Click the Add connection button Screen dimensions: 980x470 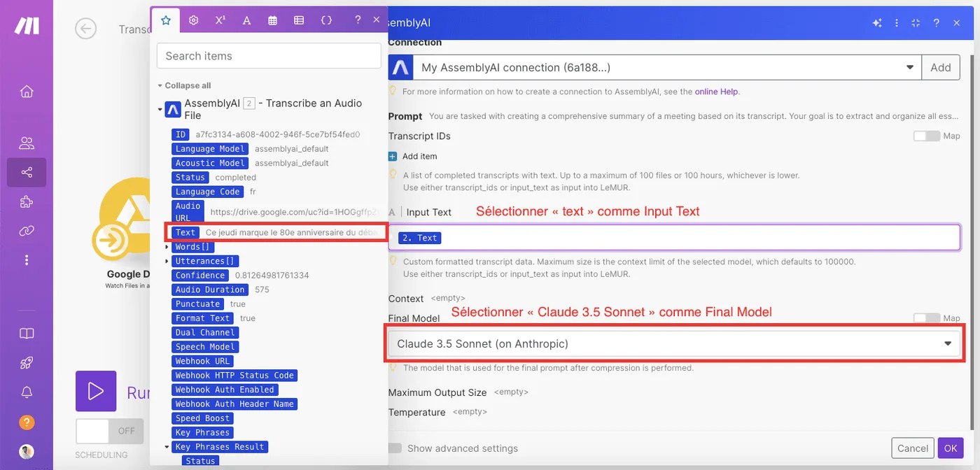coord(940,68)
